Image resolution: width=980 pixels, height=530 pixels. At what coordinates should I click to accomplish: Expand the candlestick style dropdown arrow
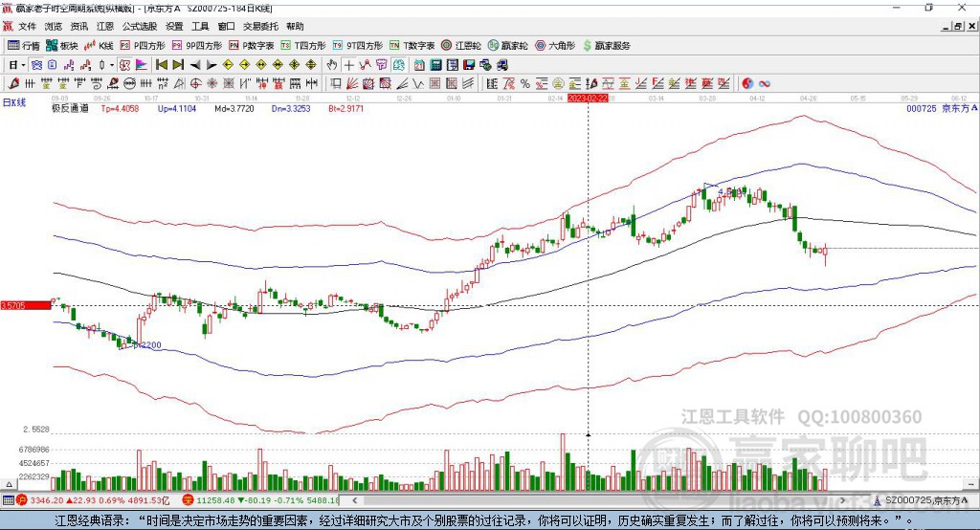click(112, 65)
